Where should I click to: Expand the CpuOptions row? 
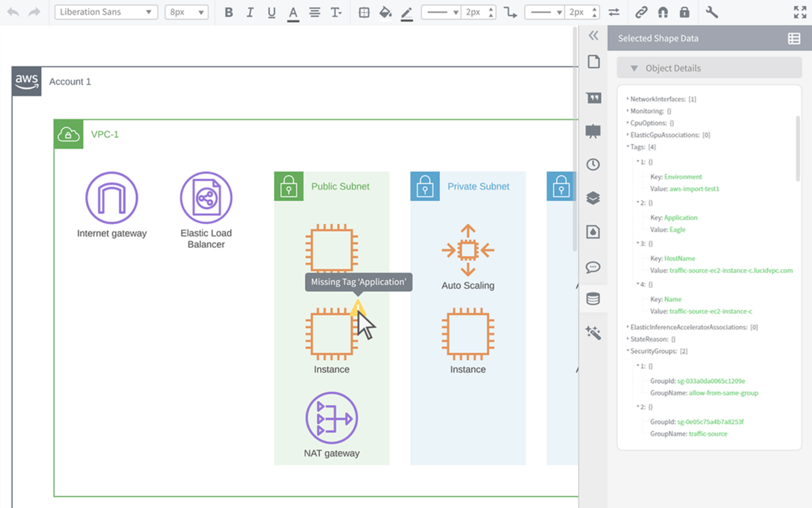pyautogui.click(x=627, y=123)
